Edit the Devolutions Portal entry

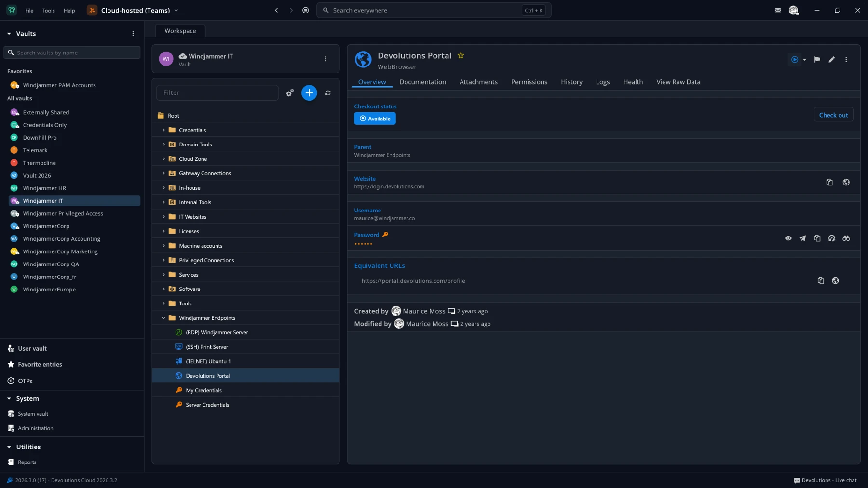coord(831,60)
